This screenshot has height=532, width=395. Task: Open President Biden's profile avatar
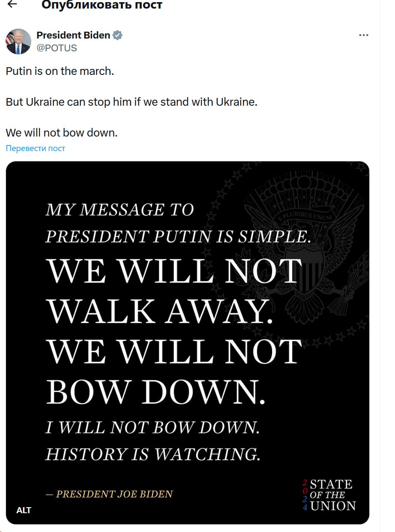point(18,42)
